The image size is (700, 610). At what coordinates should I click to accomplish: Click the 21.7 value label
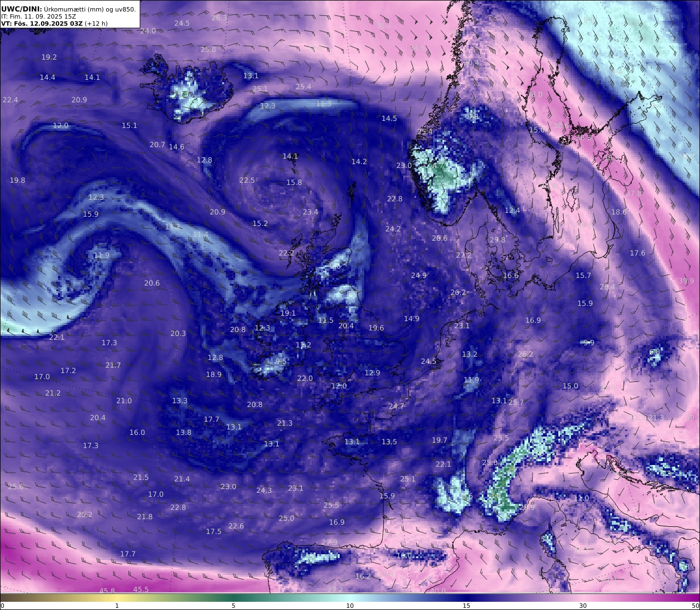pyautogui.click(x=113, y=365)
